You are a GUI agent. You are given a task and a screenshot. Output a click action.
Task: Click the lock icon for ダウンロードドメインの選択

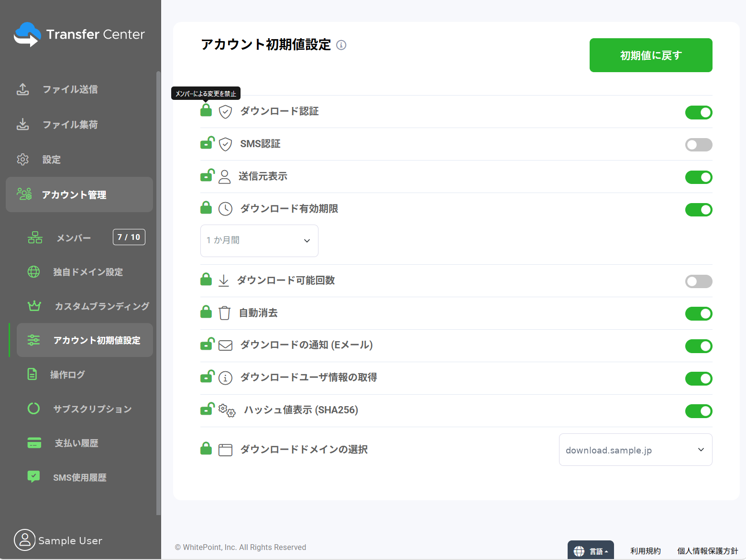pyautogui.click(x=206, y=449)
